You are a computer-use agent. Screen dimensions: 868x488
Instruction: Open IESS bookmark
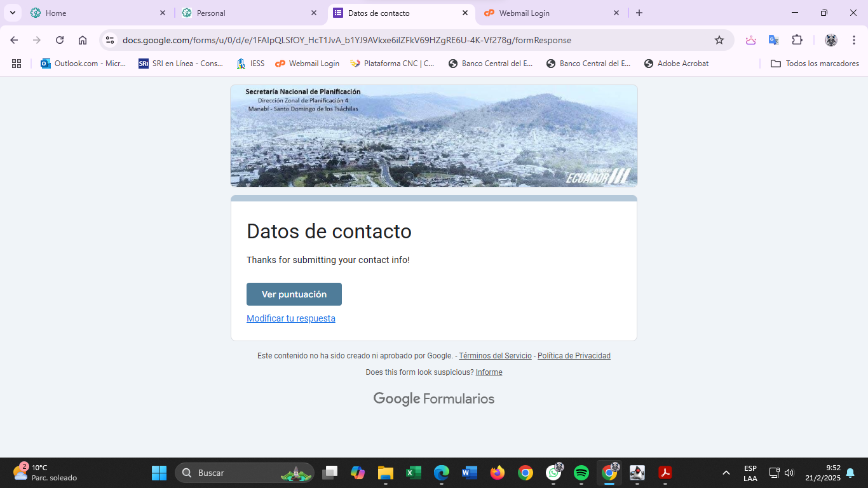250,64
